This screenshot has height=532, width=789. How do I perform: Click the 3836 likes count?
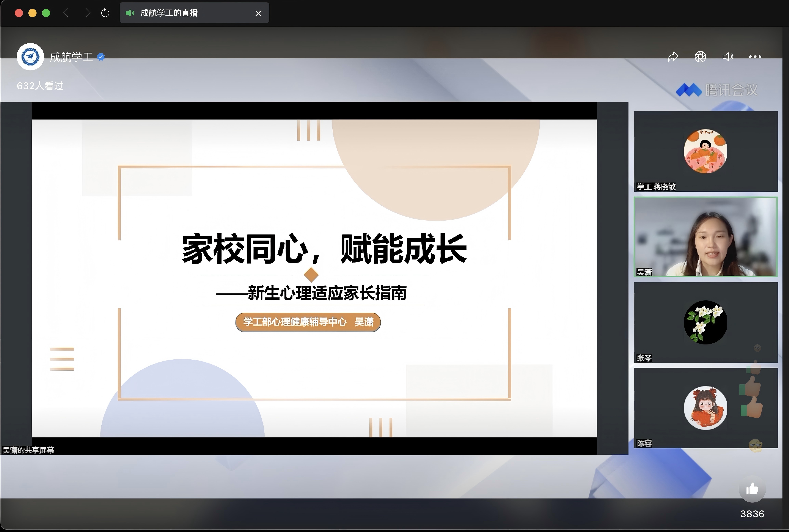click(x=752, y=514)
